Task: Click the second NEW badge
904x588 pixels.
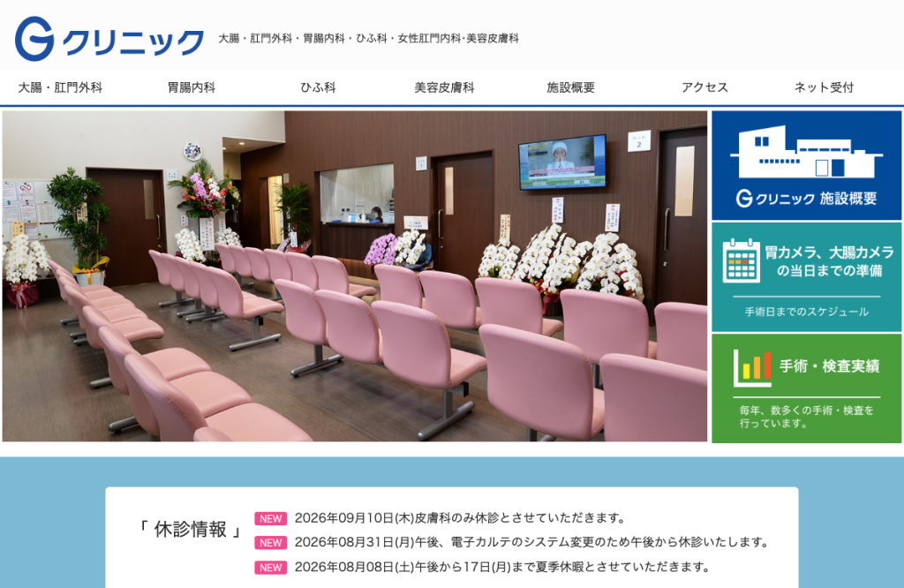Action: point(270,542)
